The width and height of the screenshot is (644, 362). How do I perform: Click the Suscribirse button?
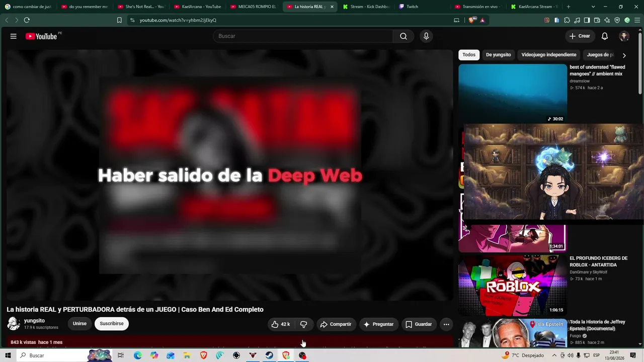112,324
